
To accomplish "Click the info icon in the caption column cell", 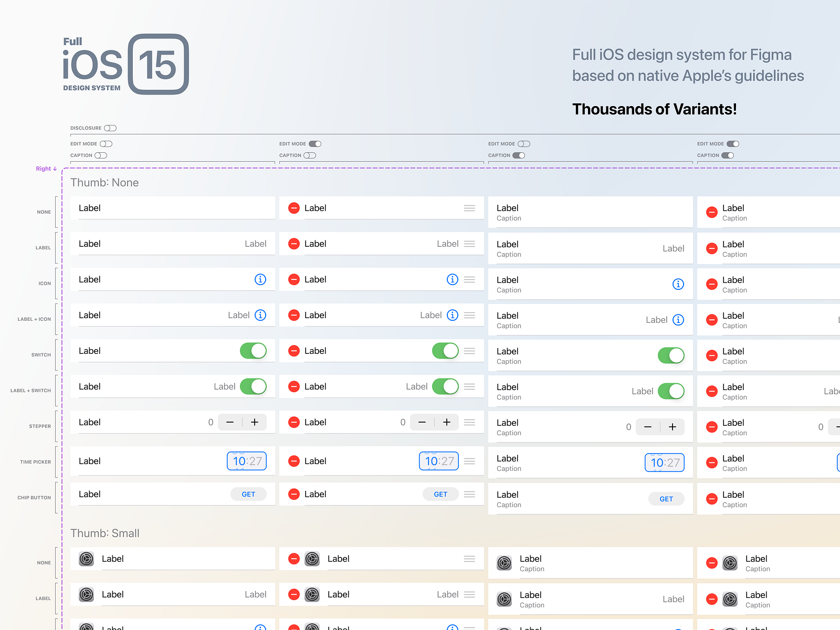I will tap(678, 284).
